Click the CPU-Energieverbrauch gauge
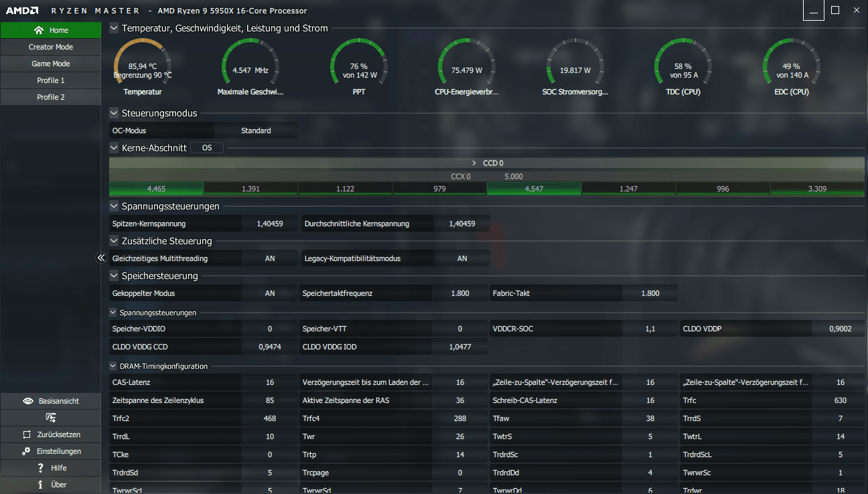 tap(467, 67)
